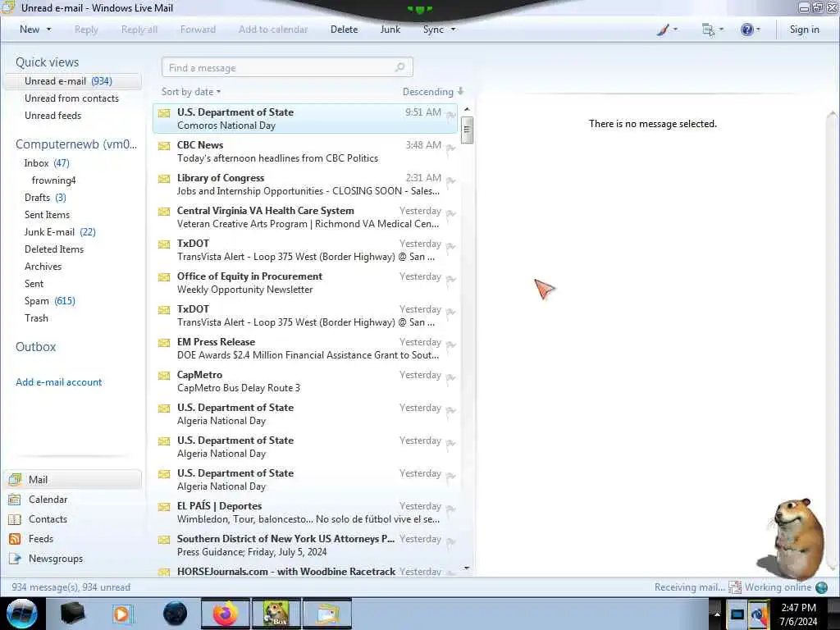The height and width of the screenshot is (630, 840).
Task: Click the Working online globe icon
Action: point(821,587)
